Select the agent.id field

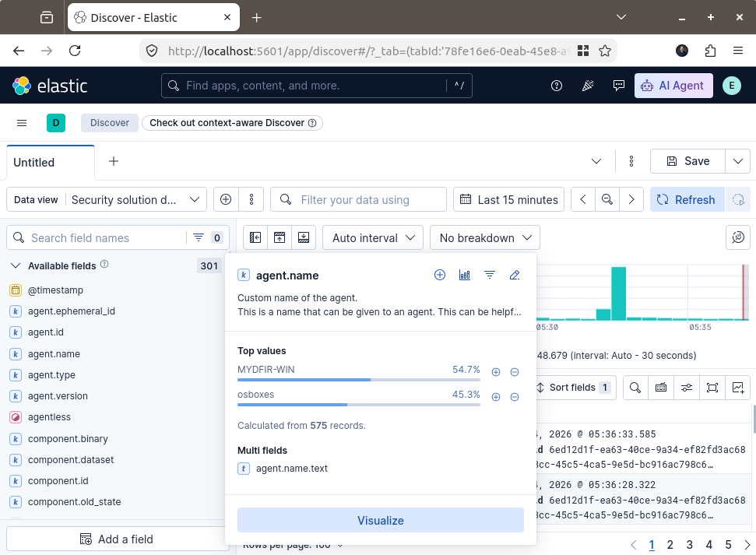46,332
